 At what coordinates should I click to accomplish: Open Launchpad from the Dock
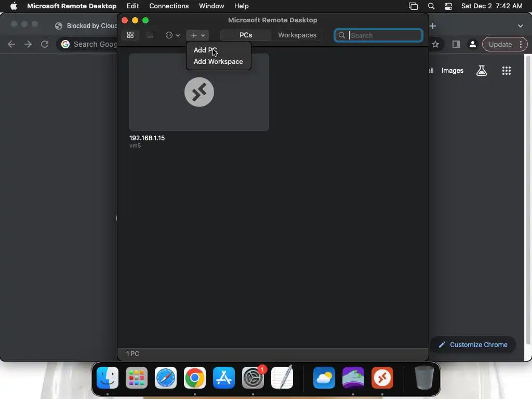[x=137, y=378]
